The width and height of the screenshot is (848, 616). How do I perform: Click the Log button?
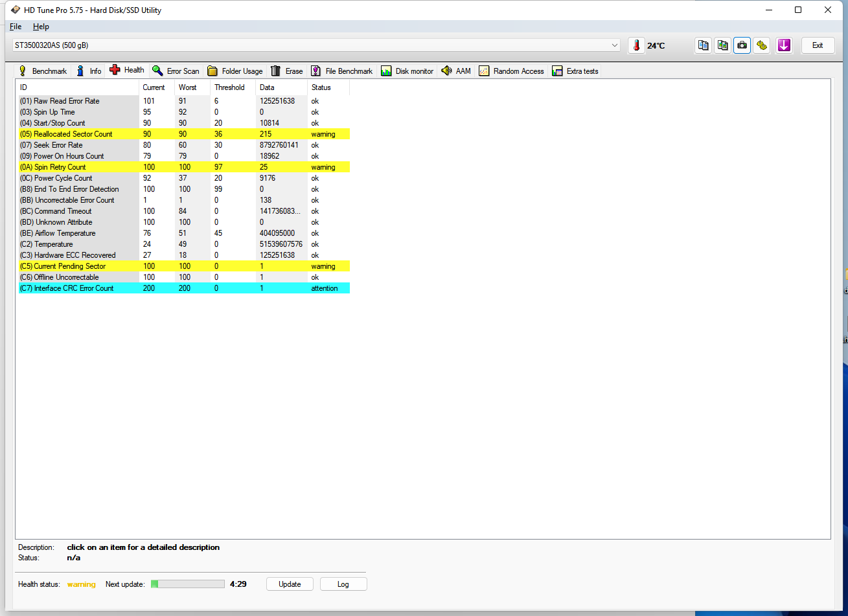(343, 584)
